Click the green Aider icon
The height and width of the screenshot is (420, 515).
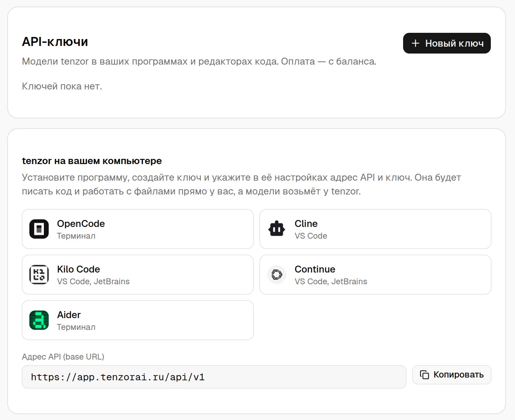tap(39, 320)
